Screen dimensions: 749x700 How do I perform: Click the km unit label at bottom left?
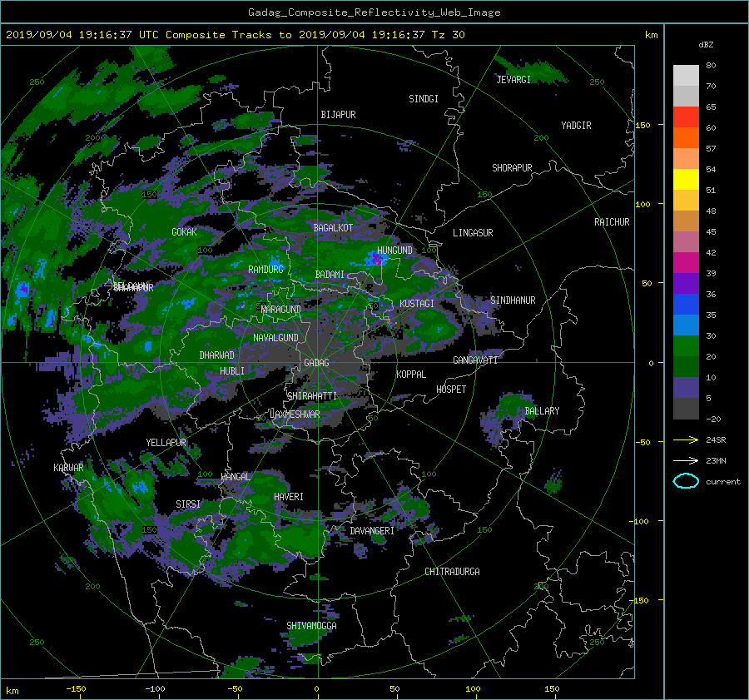pyautogui.click(x=12, y=691)
